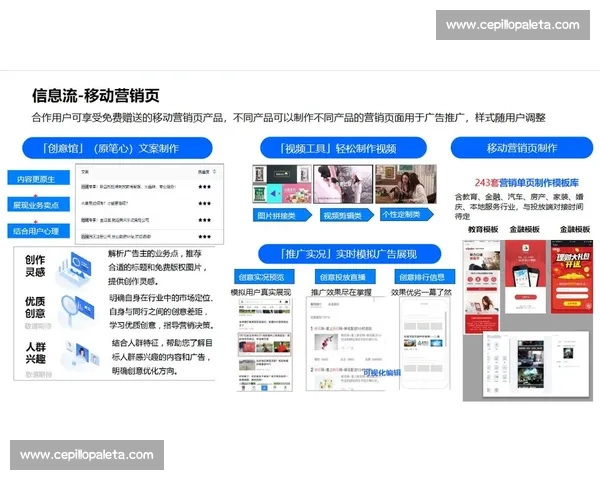
Task: Click the 人群兴趣 heading
Action: 36,353
